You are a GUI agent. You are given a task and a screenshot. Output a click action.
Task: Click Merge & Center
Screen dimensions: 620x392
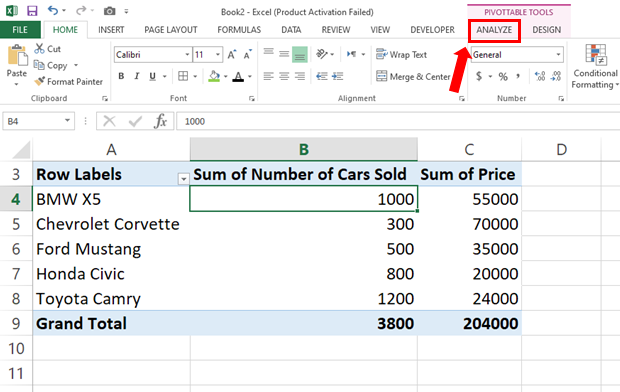(x=413, y=76)
